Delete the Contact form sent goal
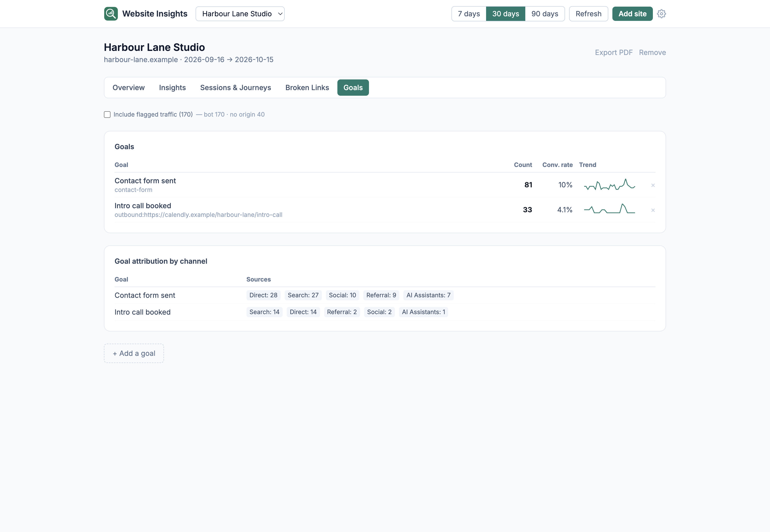Image resolution: width=770 pixels, height=532 pixels. pyautogui.click(x=653, y=185)
